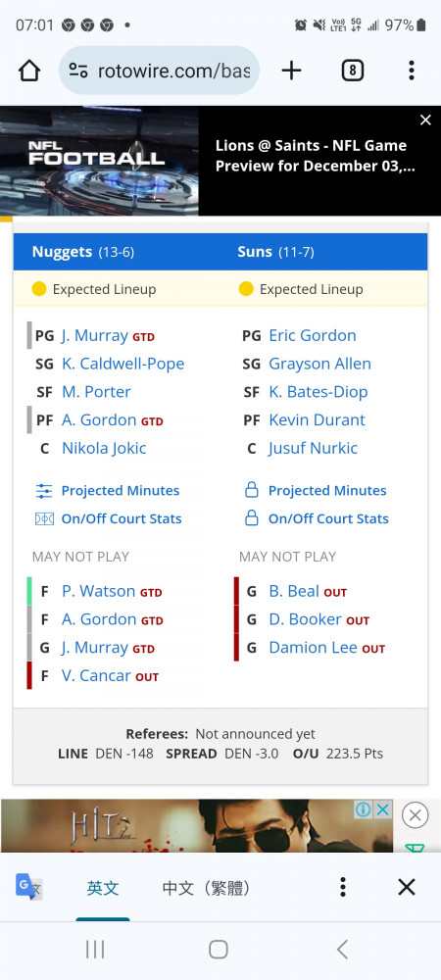Open Chrome's three-dot overflow menu

[x=411, y=71]
